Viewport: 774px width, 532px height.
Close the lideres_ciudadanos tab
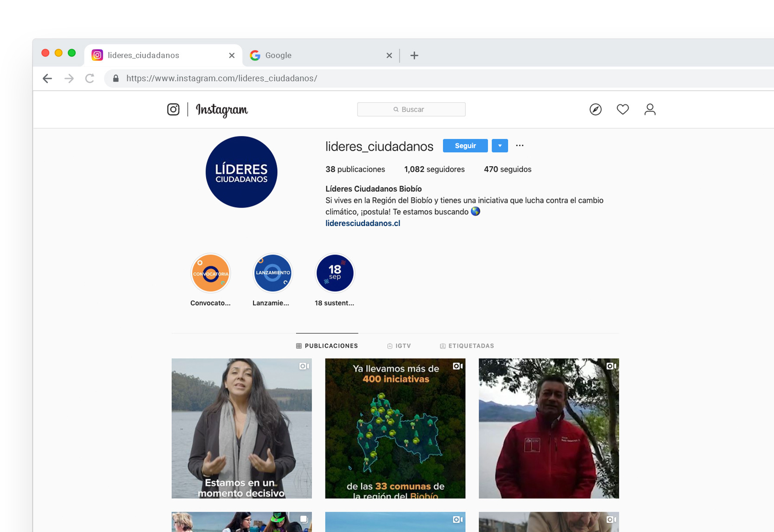(232, 56)
